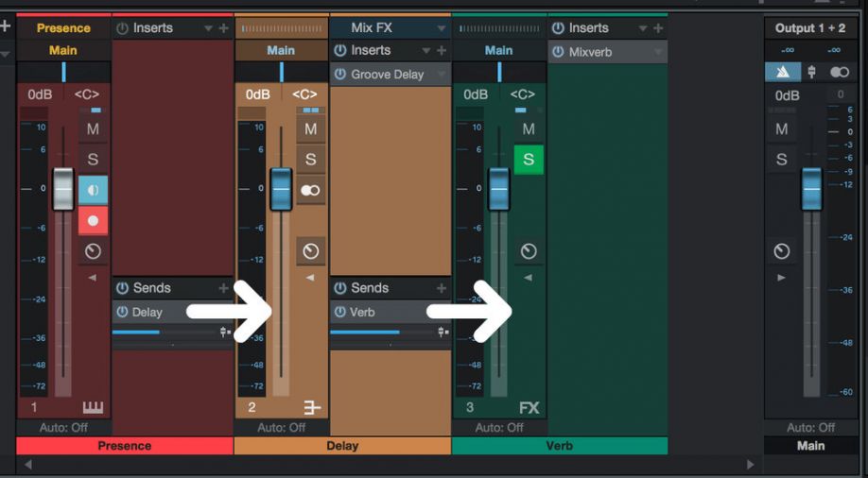Click the Output 1 + 2 volume fader

[x=811, y=189]
